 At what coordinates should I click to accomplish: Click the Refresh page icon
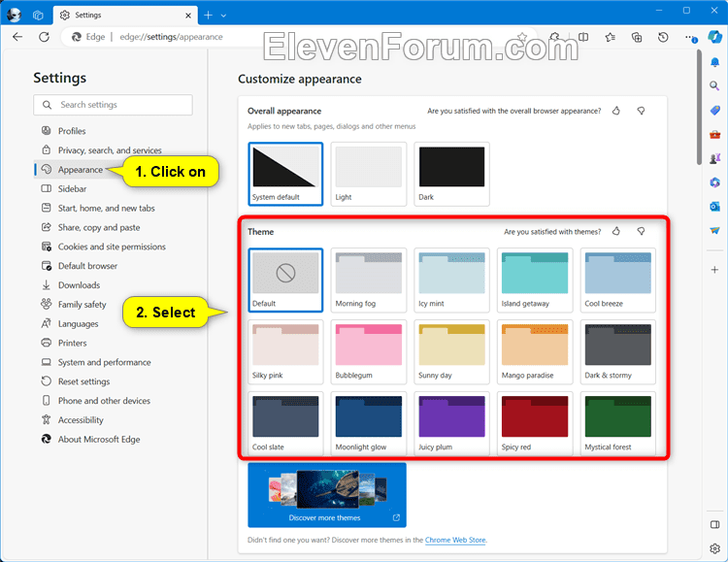(x=44, y=37)
